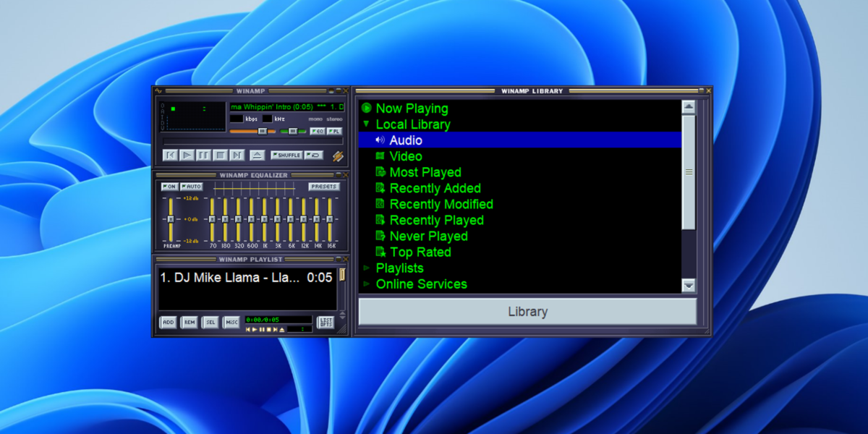The height and width of the screenshot is (434, 868).
Task: Click the Never Played view icon
Action: [380, 236]
